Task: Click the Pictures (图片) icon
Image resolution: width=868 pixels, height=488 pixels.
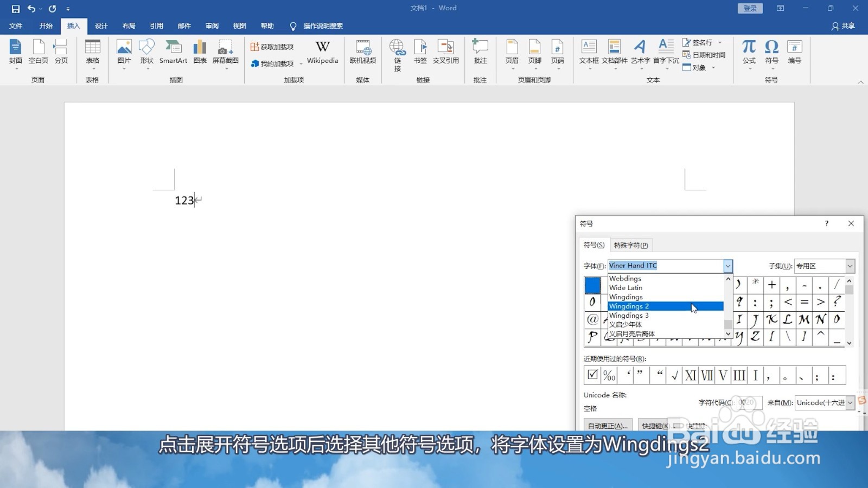Action: (124, 54)
